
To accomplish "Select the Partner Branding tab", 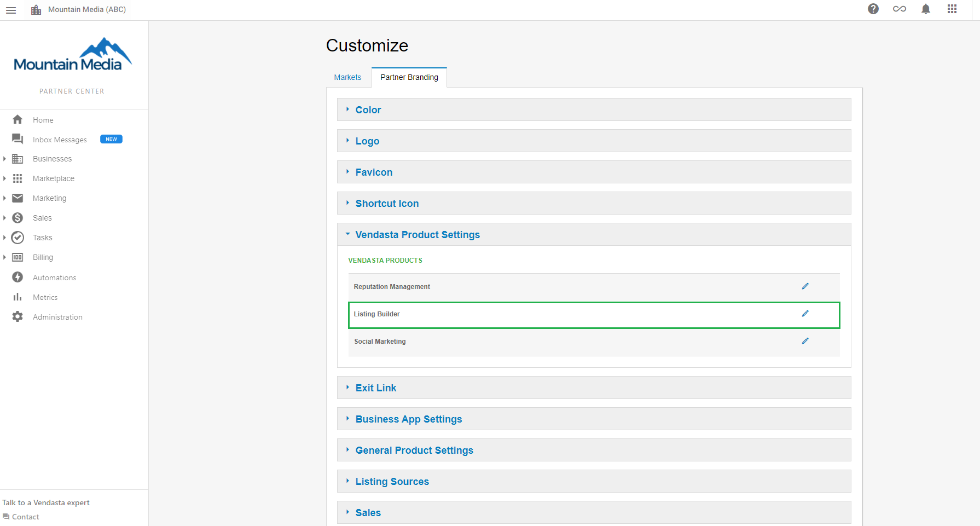I will click(x=409, y=77).
